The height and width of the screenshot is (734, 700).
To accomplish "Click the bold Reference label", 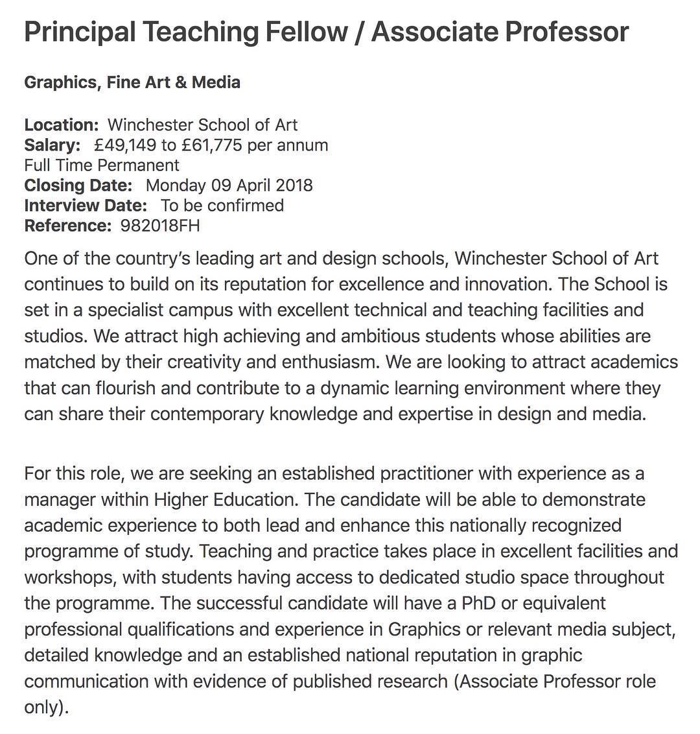I will pos(68,225).
